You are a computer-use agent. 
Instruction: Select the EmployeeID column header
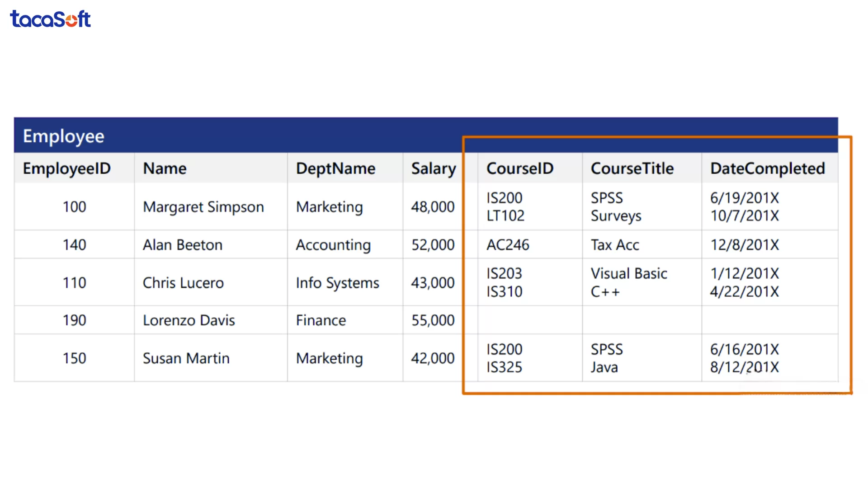[x=67, y=169]
